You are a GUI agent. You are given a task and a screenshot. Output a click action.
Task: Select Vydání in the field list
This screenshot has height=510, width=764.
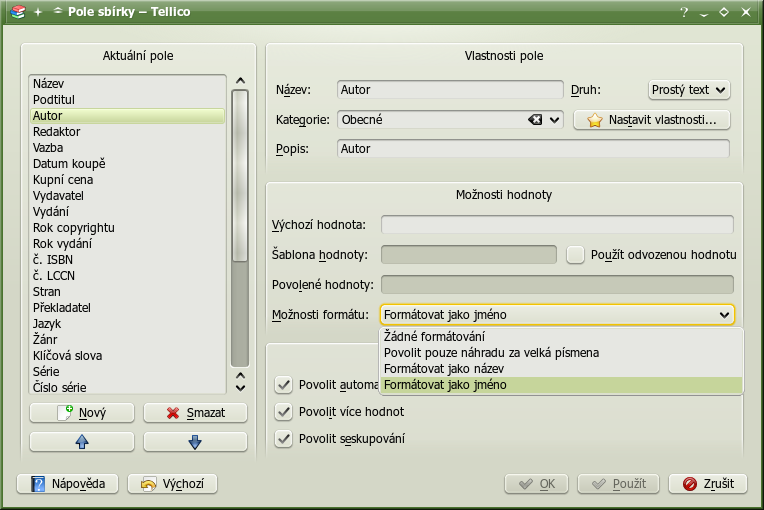[x=127, y=212]
